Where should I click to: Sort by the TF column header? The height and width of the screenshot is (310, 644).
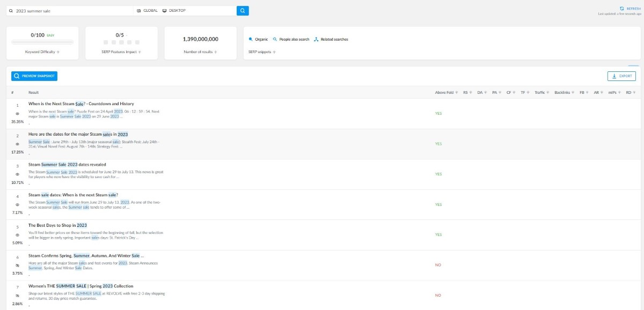click(x=525, y=92)
